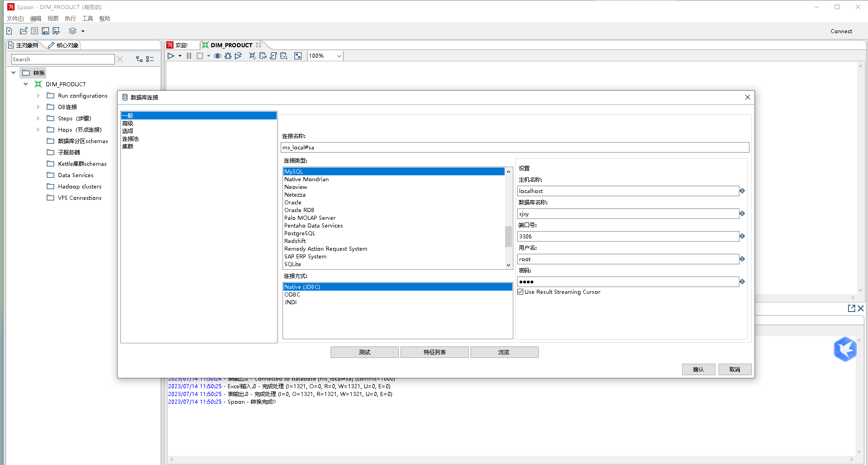Screen dimensions: 868x465
Task: Click the 主机名称 localhost field
Action: coord(628,191)
